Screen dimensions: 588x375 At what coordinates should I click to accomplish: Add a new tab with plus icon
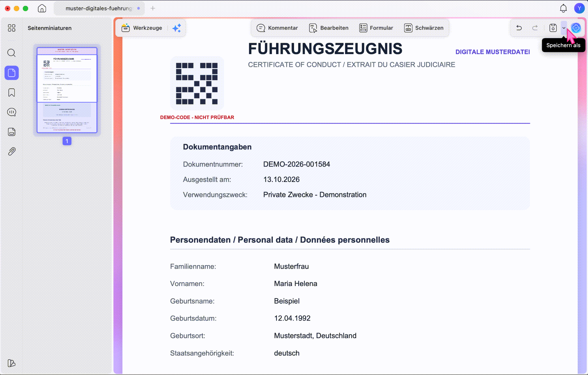[153, 8]
